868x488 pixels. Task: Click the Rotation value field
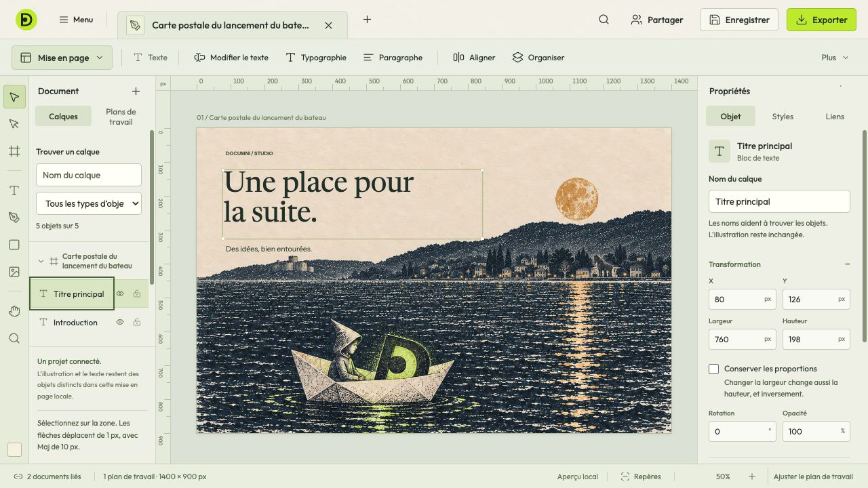742,431
